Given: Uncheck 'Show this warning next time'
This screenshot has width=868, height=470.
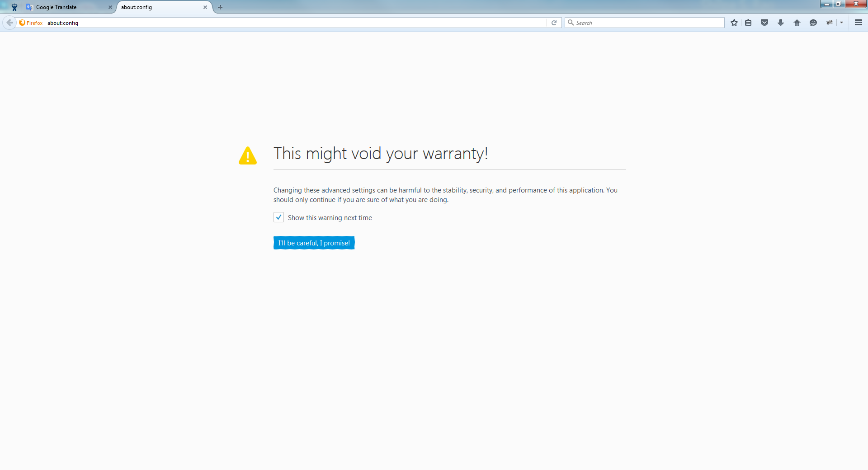Looking at the screenshot, I should [279, 217].
